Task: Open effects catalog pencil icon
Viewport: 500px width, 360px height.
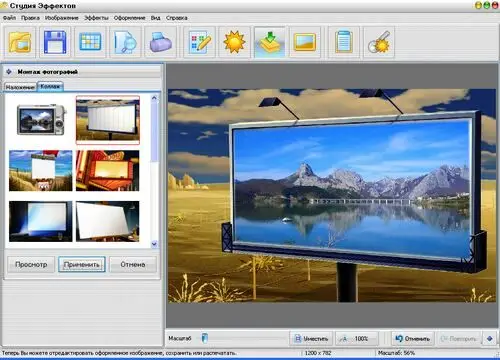Action: [x=199, y=42]
